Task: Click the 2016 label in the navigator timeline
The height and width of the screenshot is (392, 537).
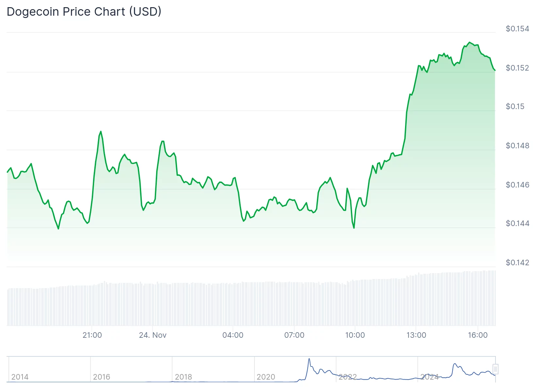Action: click(102, 377)
